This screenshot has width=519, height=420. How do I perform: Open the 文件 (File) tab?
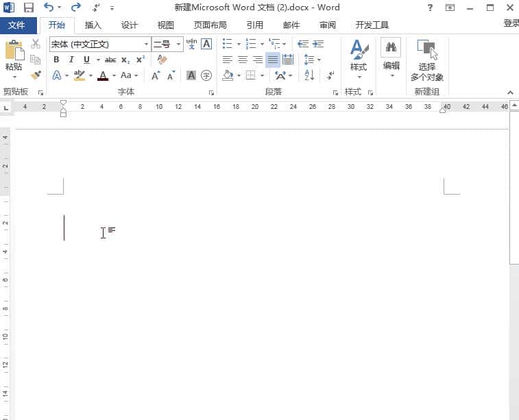pyautogui.click(x=16, y=25)
